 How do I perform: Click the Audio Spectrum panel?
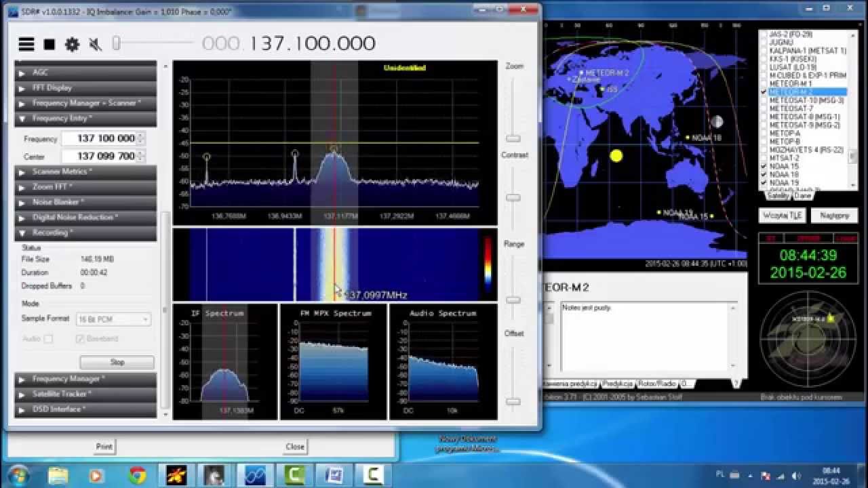point(443,361)
